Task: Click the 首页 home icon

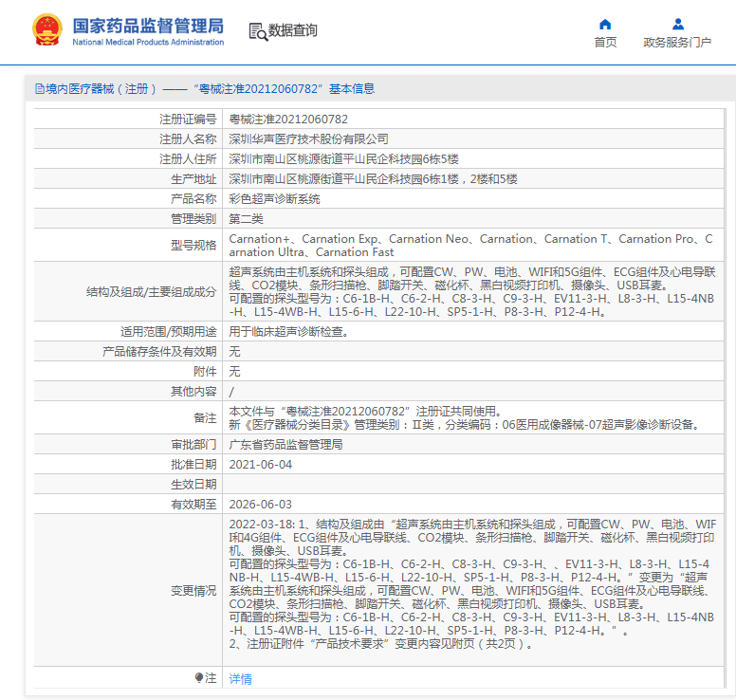Action: (605, 24)
